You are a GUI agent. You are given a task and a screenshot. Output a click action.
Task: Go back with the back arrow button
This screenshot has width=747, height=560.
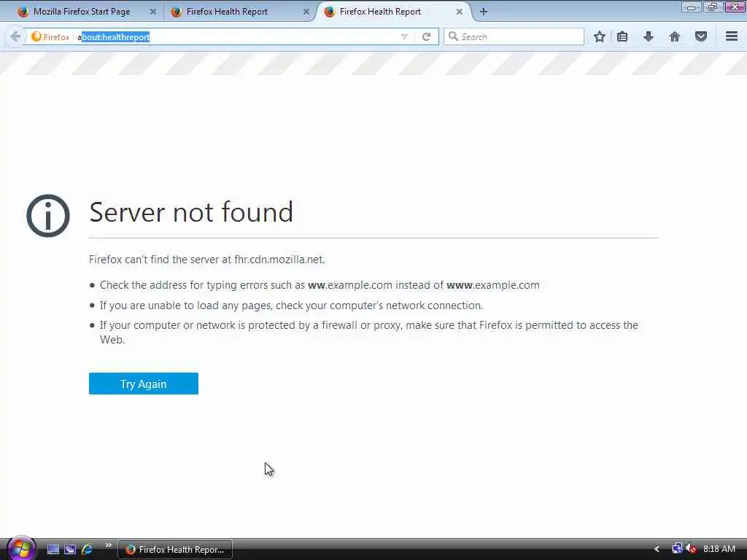[x=15, y=36]
